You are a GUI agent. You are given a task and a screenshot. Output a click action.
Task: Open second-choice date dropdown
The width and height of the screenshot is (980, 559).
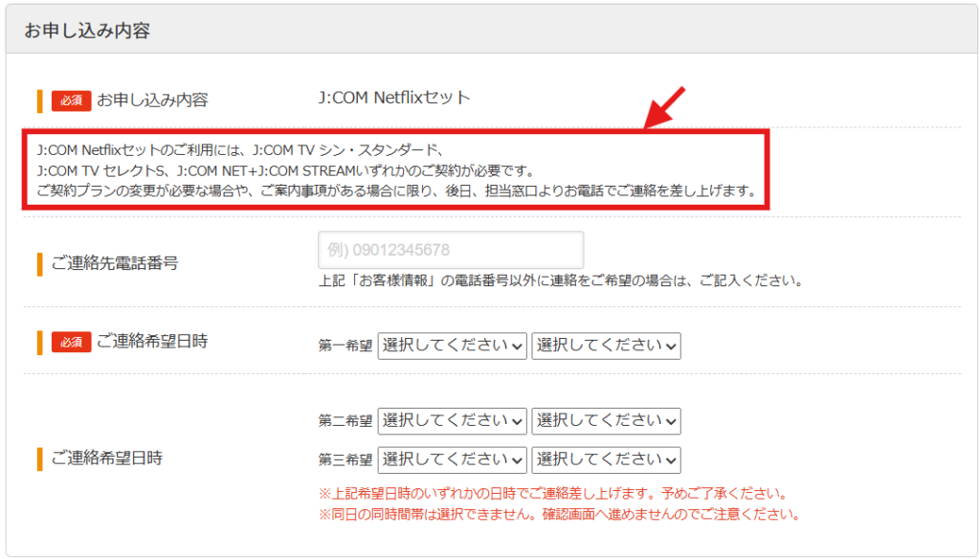[452, 421]
